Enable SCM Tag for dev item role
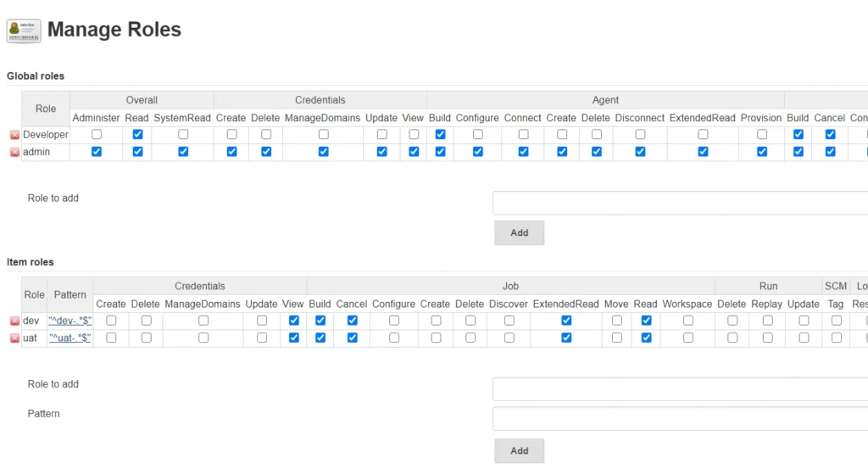This screenshot has height=475, width=868. (x=837, y=320)
